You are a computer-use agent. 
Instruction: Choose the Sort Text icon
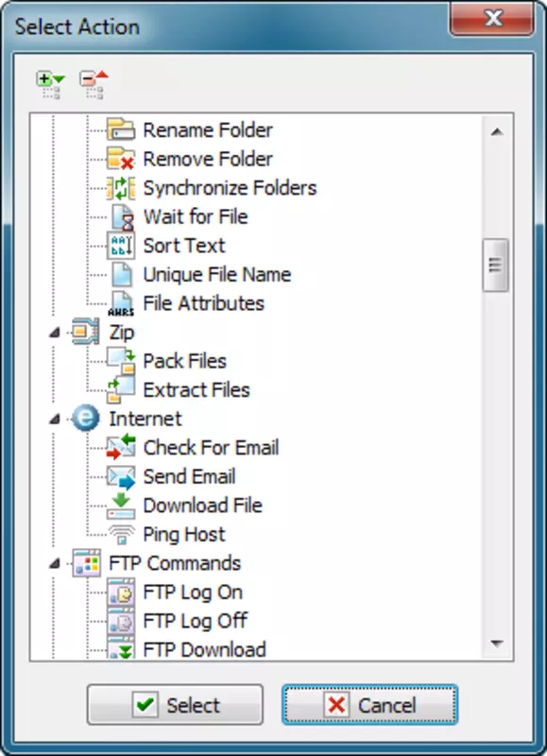click(121, 246)
